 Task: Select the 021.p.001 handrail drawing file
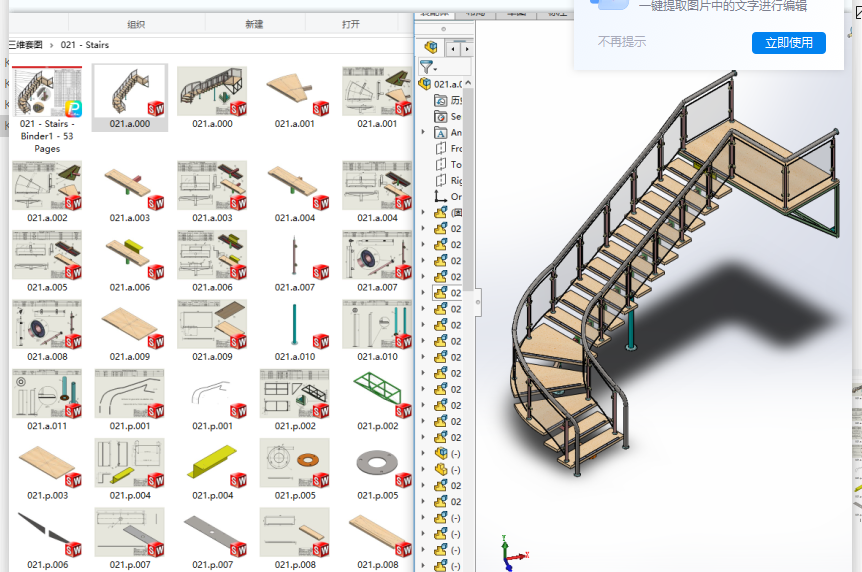click(130, 399)
